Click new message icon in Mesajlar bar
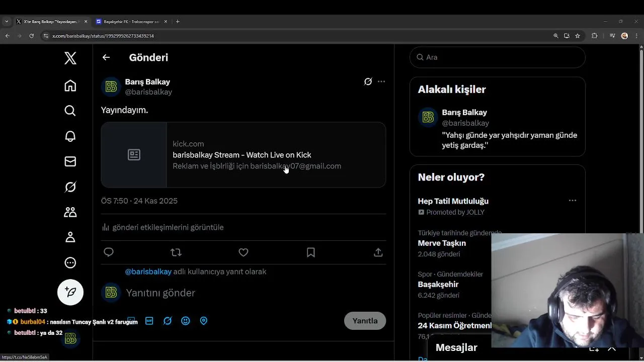Image resolution: width=644 pixels, height=362 pixels. tap(594, 348)
